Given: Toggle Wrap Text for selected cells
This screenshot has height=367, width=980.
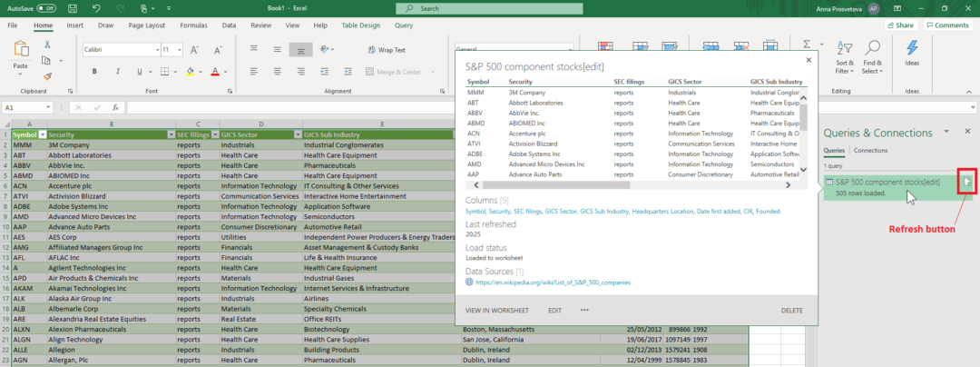Looking at the screenshot, I should tap(386, 50).
